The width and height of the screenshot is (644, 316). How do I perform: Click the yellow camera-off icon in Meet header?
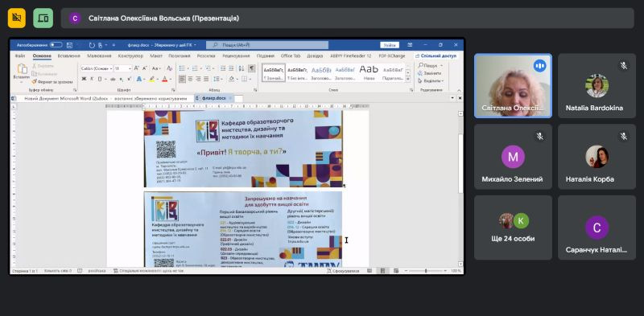(16, 18)
